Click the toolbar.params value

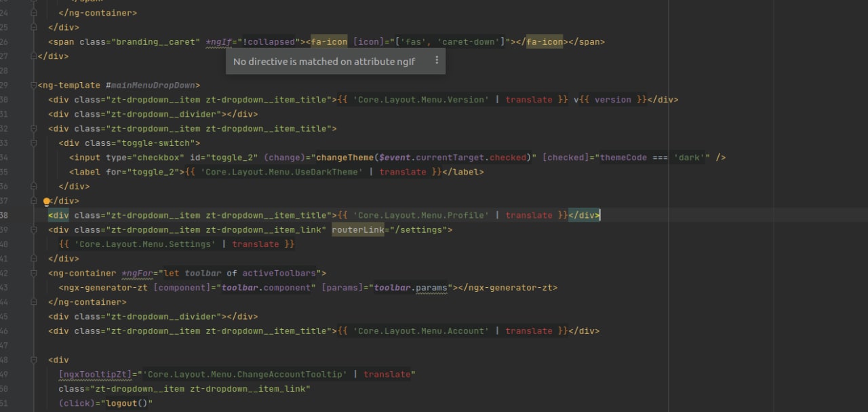(x=411, y=287)
